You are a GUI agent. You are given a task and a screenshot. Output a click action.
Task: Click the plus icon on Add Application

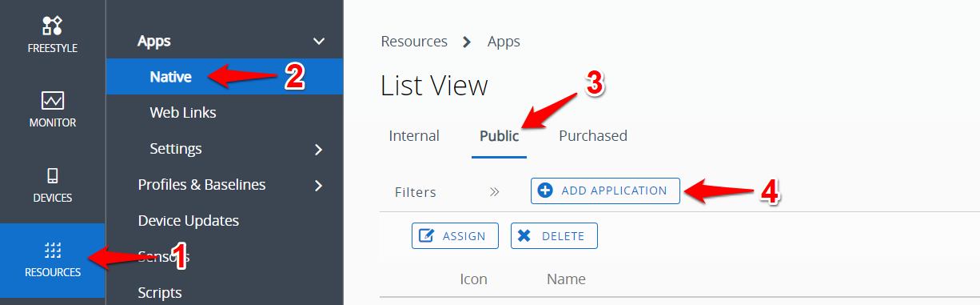click(x=546, y=191)
